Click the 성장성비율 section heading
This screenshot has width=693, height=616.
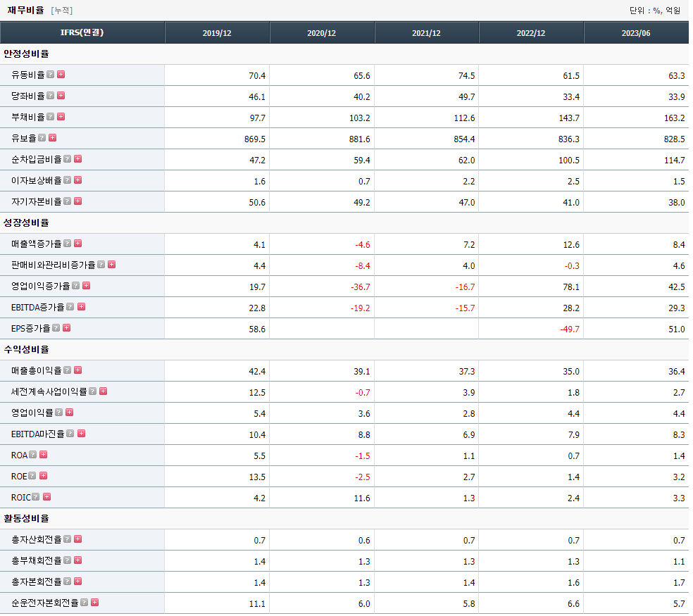26,222
